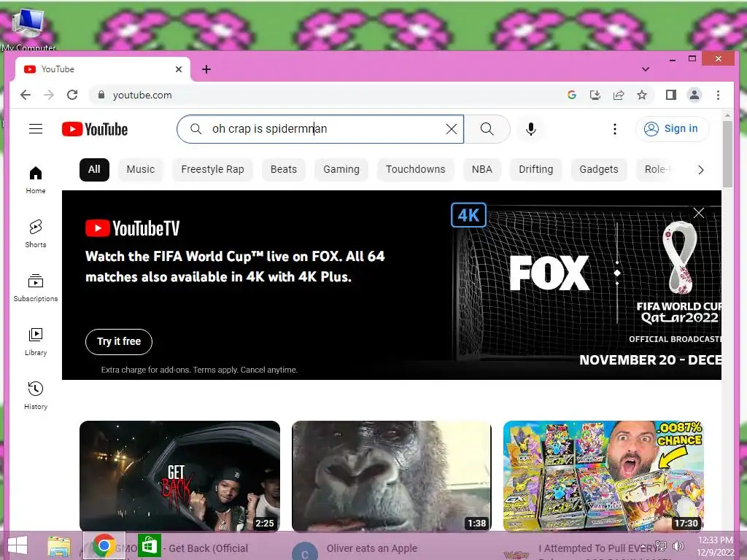The width and height of the screenshot is (747, 560).
Task: Open Shorts in sidebar
Action: click(36, 234)
